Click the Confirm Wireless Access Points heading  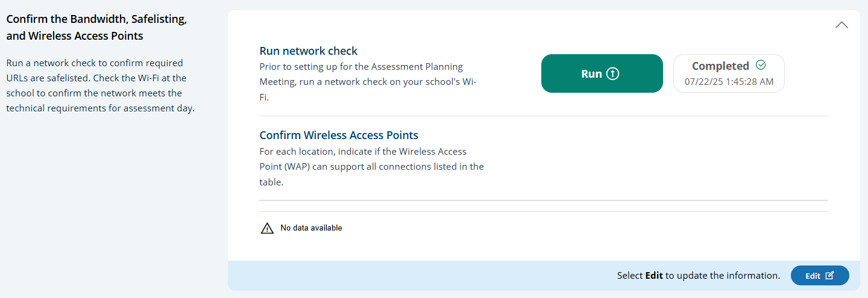point(339,135)
